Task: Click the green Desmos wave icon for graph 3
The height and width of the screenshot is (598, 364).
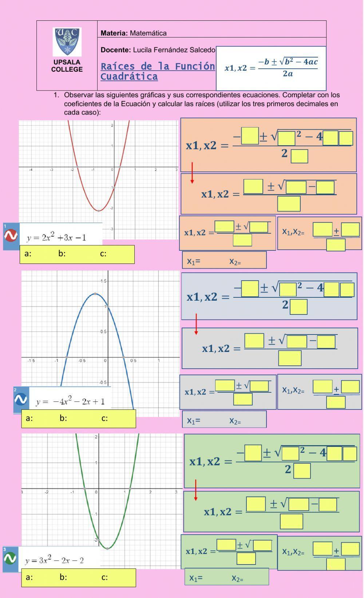Action: tap(10, 558)
